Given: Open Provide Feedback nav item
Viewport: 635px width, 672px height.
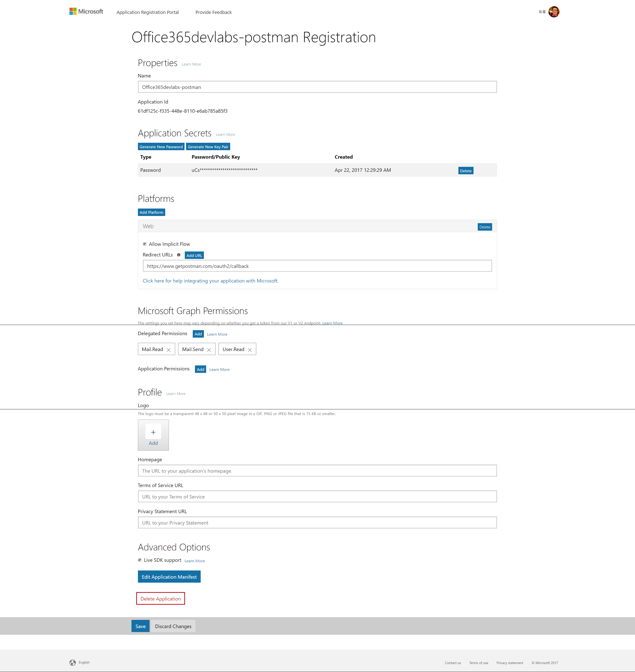Looking at the screenshot, I should click(x=214, y=12).
